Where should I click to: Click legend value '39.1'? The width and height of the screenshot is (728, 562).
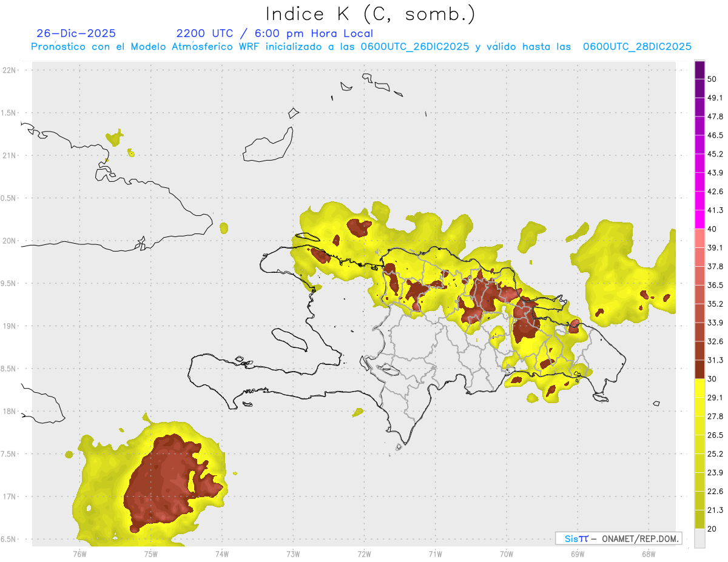click(715, 248)
